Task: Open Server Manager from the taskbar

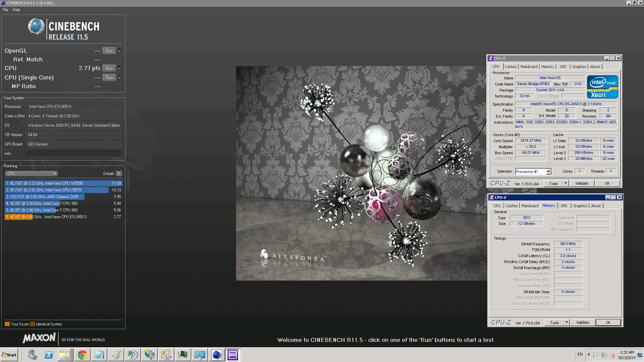Action: pyautogui.click(x=32, y=355)
